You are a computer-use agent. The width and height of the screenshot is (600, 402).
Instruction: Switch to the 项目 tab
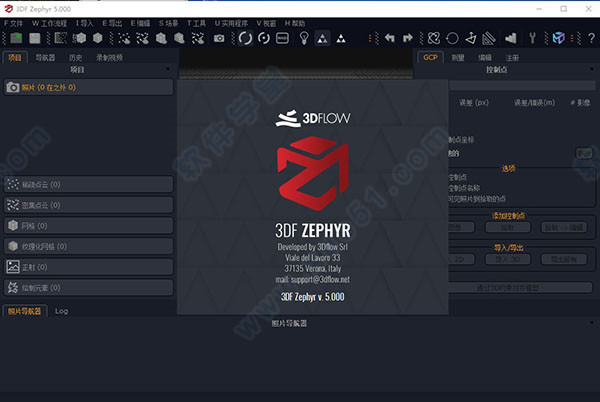[15, 57]
